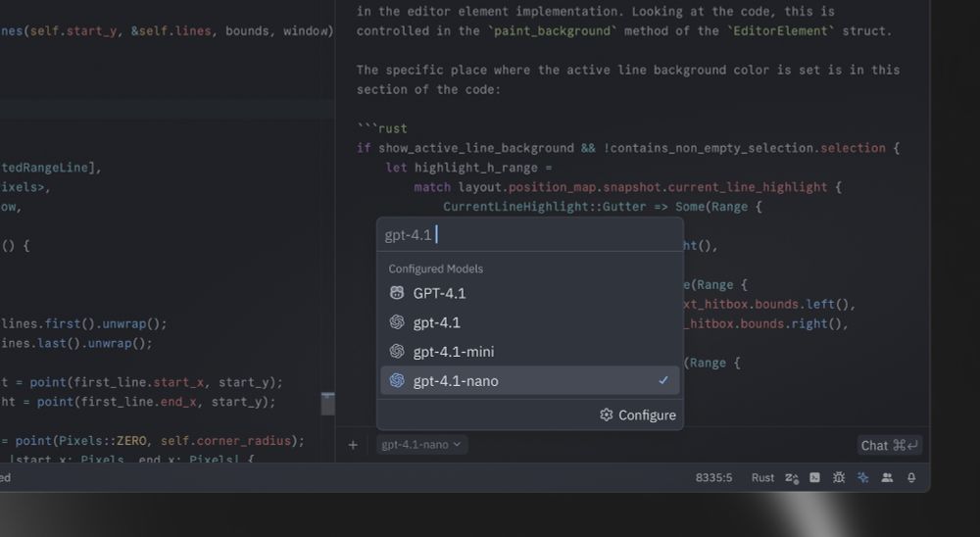Select the GPT-4.1 Copilot model
This screenshot has width=980, height=537.
click(529, 293)
